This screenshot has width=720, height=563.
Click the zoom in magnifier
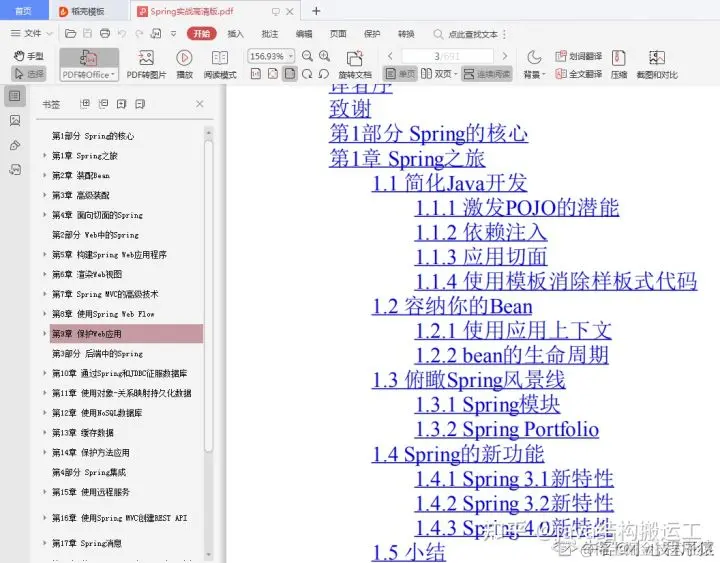point(324,56)
